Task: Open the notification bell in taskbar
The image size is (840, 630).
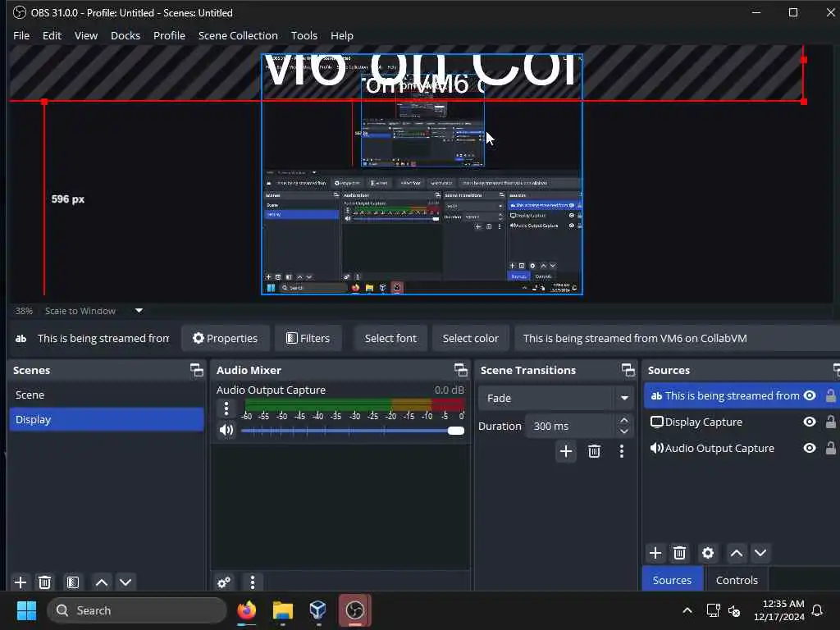Action: 817,610
